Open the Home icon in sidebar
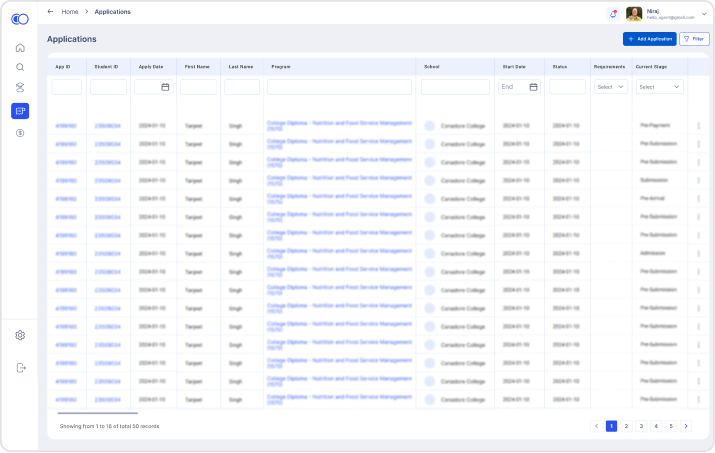715x453 pixels. 20,47
